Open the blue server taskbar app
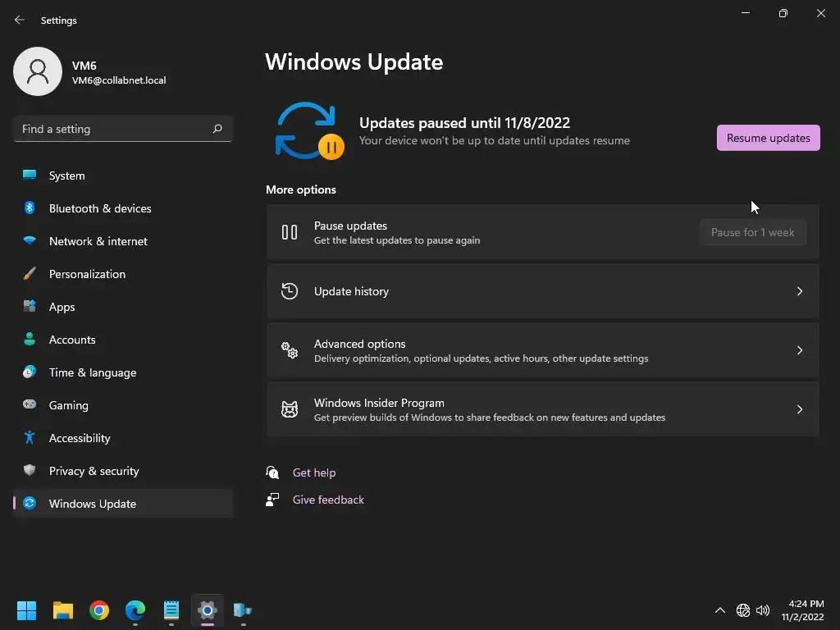Viewport: 840px width, 630px height. point(243,609)
